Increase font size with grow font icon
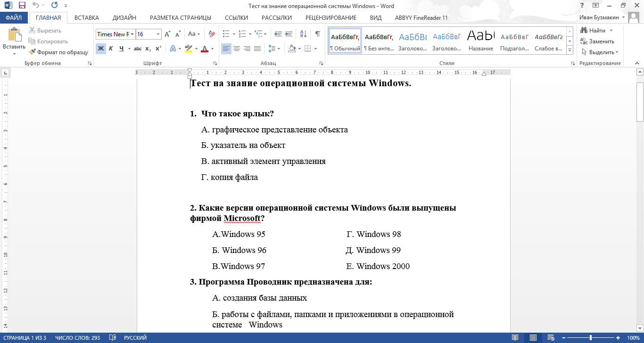Viewport: 644px width, 343px height. click(x=167, y=34)
